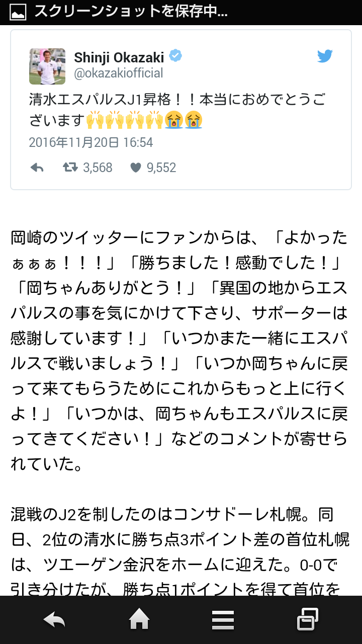Tap the screenshot image icon in the status bar
The height and width of the screenshot is (644, 362).
tap(18, 12)
